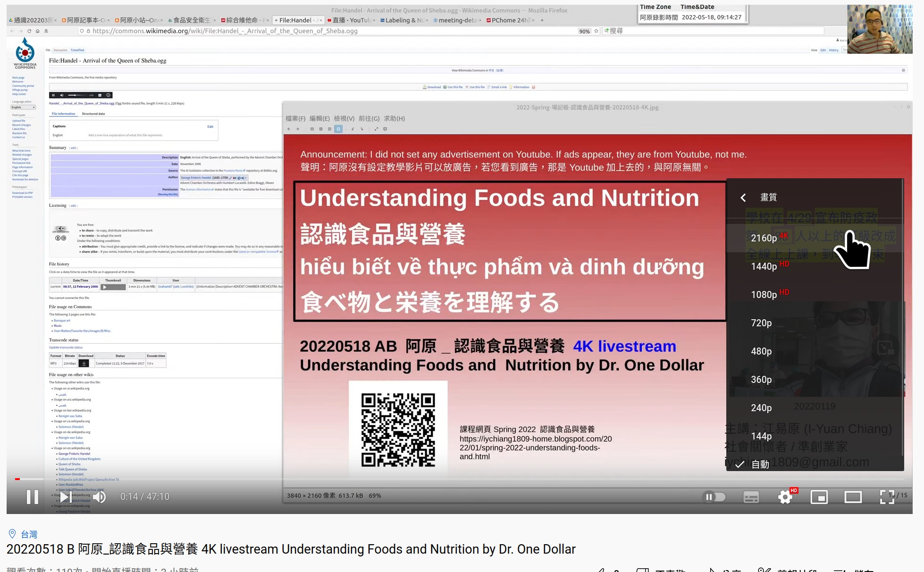
Task: Toggle the autoplay switch in player bar
Action: pyautogui.click(x=714, y=497)
